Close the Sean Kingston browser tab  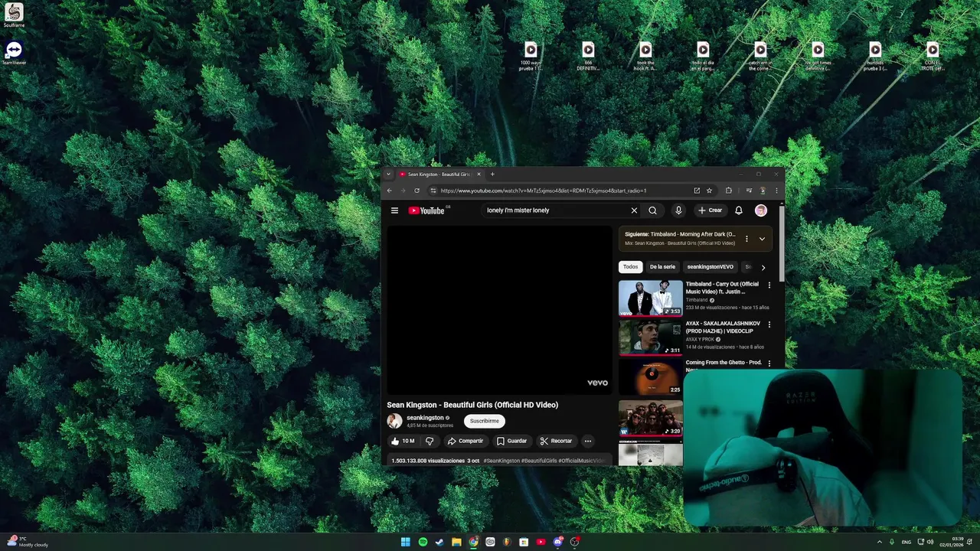tap(479, 174)
